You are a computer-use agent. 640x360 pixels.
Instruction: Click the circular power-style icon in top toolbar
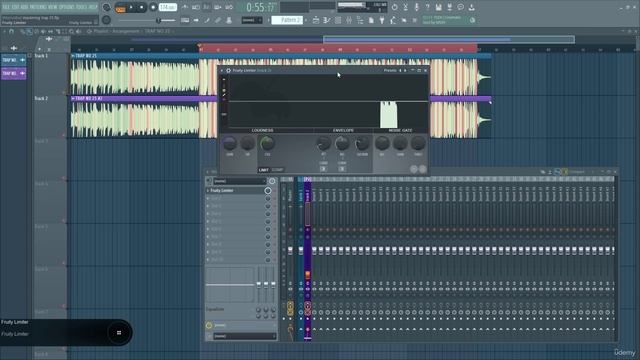(x=394, y=7)
